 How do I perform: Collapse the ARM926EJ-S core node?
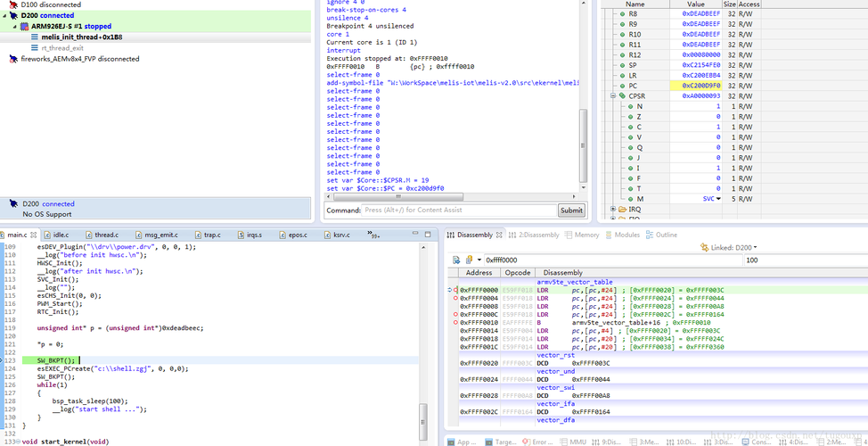pyautogui.click(x=14, y=26)
